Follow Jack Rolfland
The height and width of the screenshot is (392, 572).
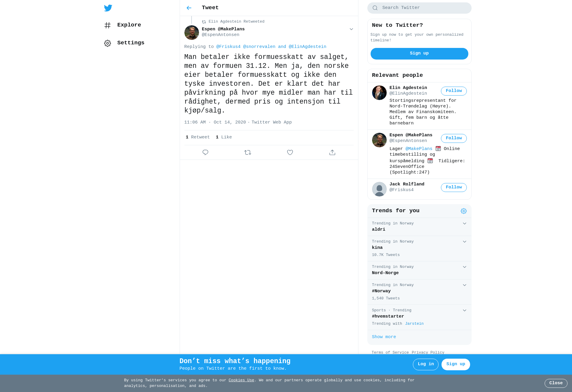click(454, 188)
